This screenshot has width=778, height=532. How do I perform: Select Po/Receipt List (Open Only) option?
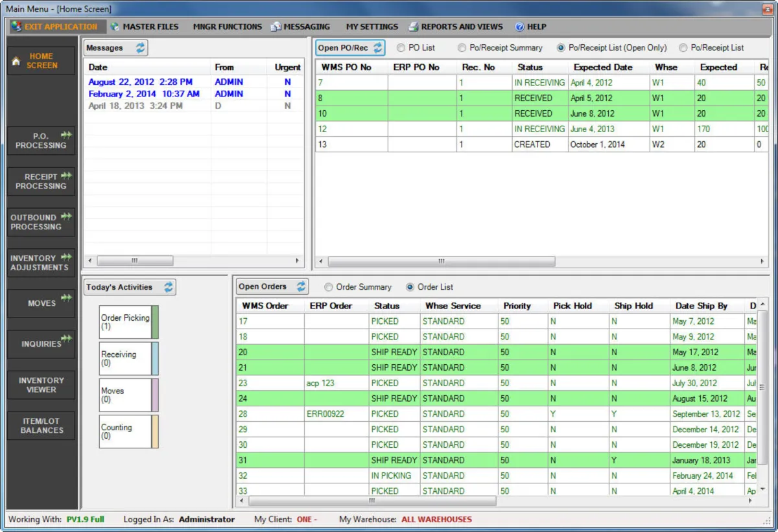tap(561, 48)
